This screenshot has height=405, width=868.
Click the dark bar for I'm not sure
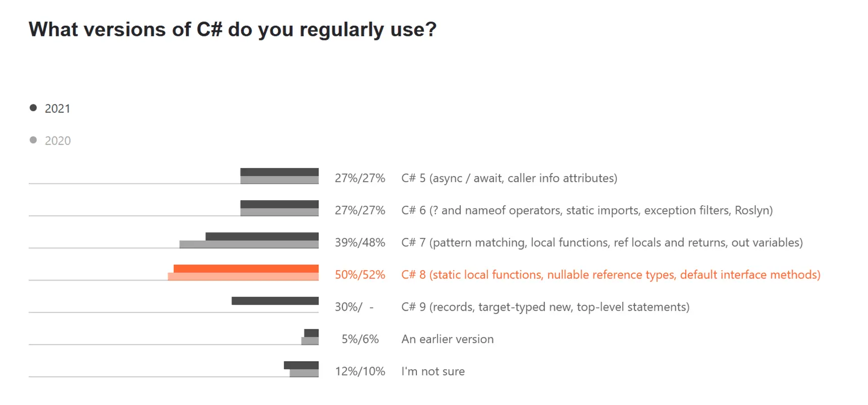(x=301, y=365)
